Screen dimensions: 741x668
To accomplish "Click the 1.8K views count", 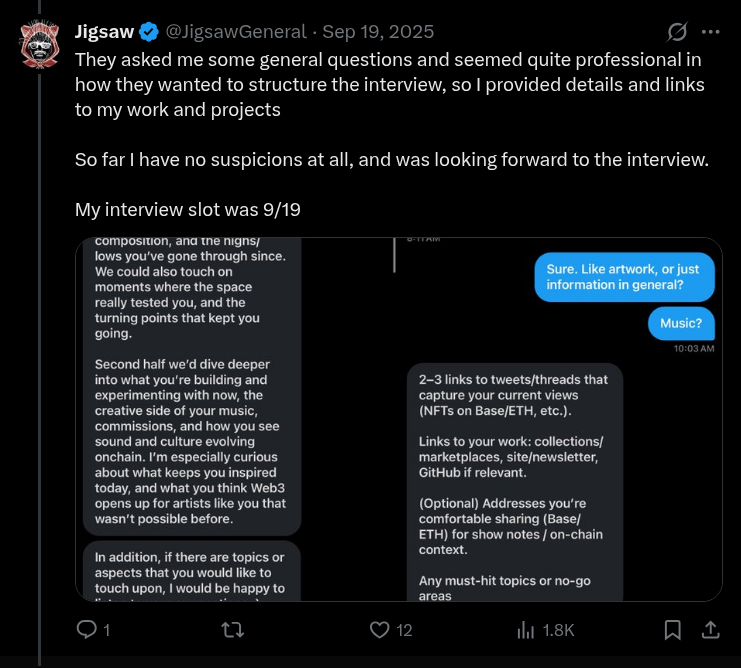I will [x=558, y=630].
